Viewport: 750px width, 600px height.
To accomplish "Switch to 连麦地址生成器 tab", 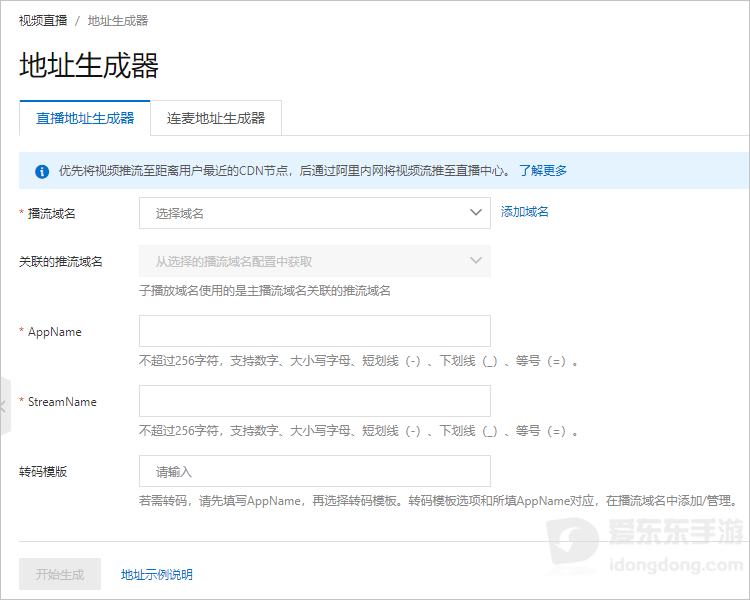I will (216, 118).
